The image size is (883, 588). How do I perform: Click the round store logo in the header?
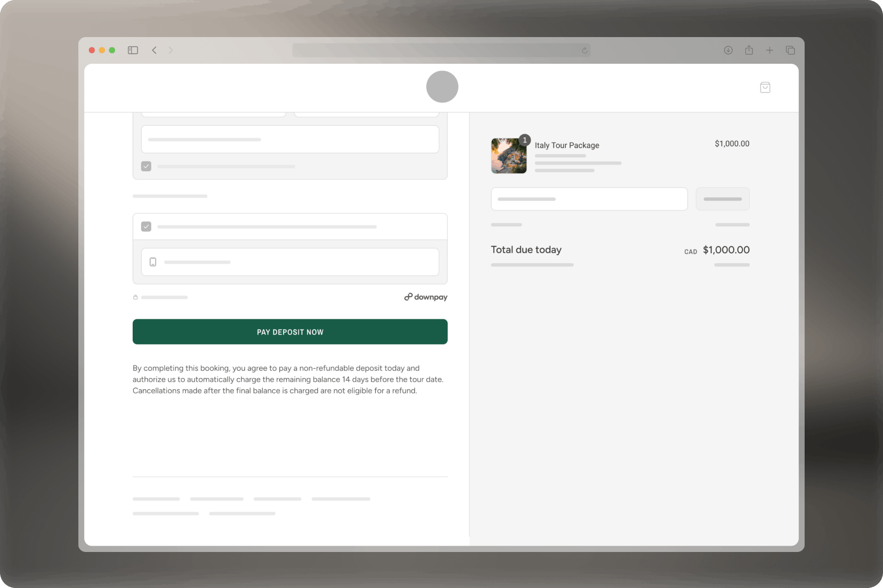pyautogui.click(x=442, y=87)
